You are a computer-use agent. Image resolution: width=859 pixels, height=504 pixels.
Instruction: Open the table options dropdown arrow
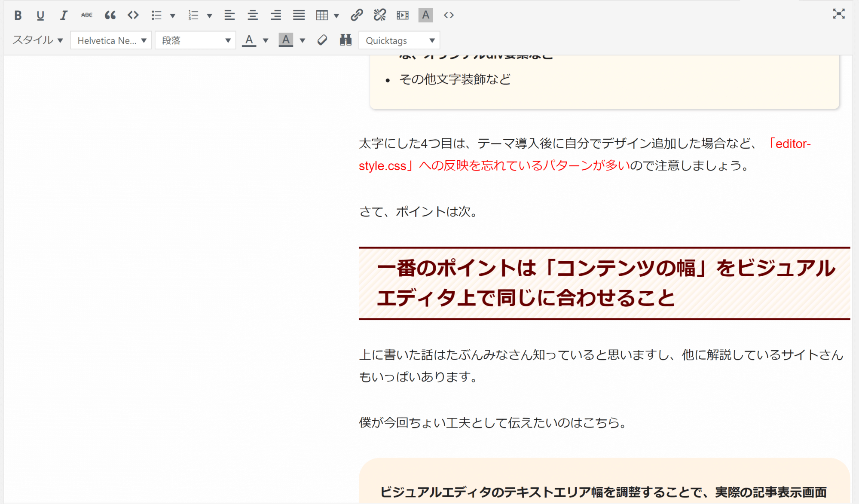[336, 16]
